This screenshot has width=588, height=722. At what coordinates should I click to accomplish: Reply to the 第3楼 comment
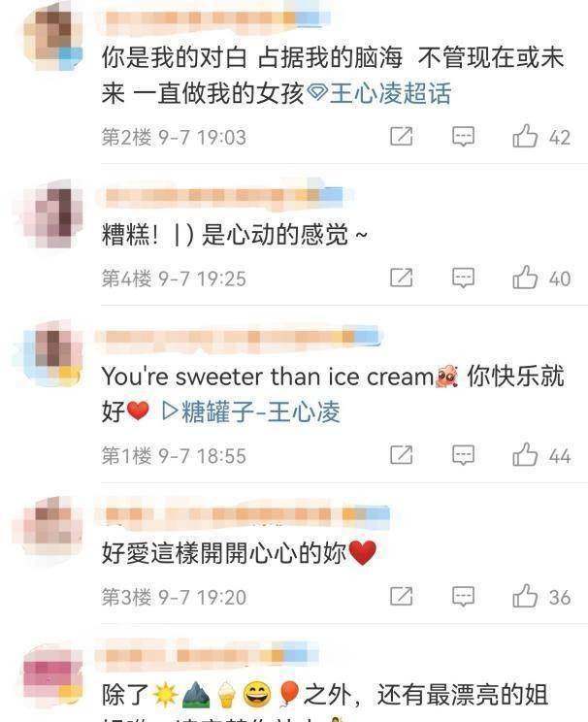(463, 597)
